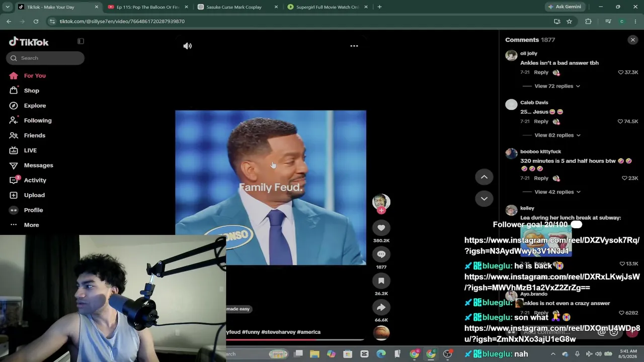Screen dimensions: 644x362
Task: Focus the TikTok Search field
Action: coord(45,58)
